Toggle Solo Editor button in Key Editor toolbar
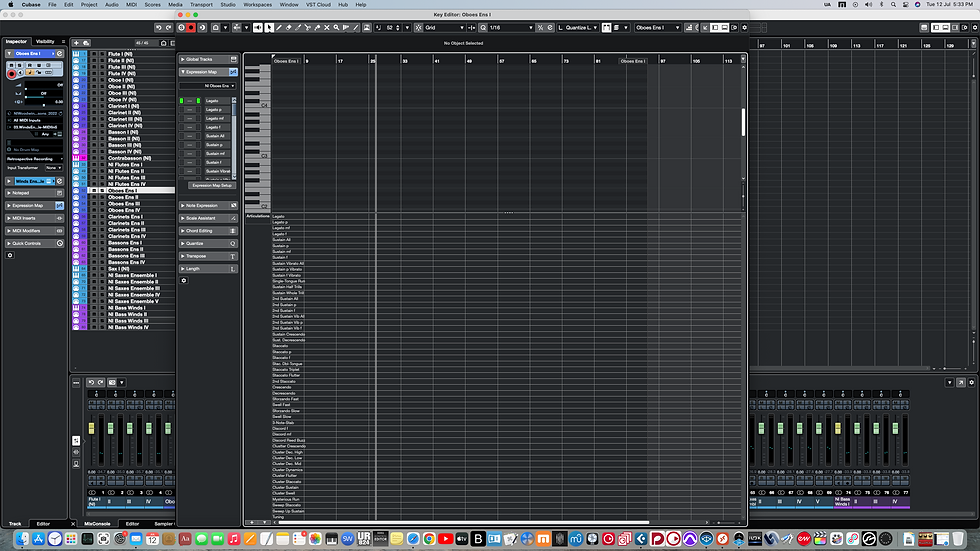 click(x=181, y=27)
